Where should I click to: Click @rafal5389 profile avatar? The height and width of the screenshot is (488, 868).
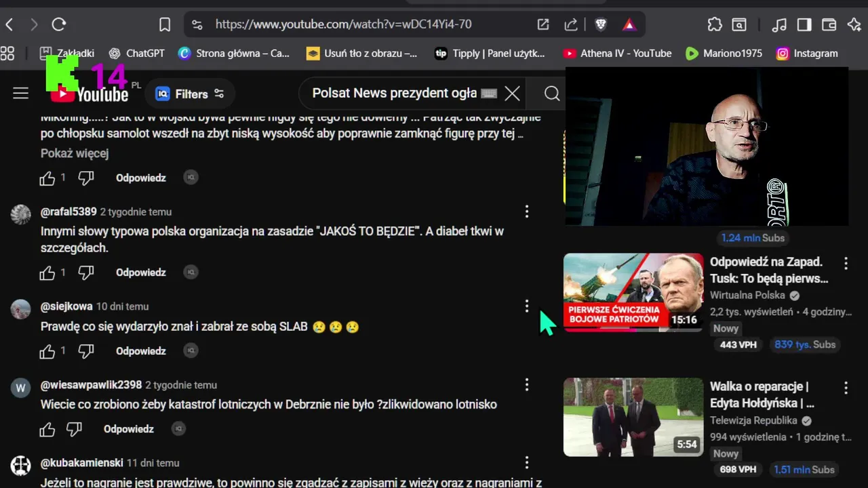click(x=21, y=214)
